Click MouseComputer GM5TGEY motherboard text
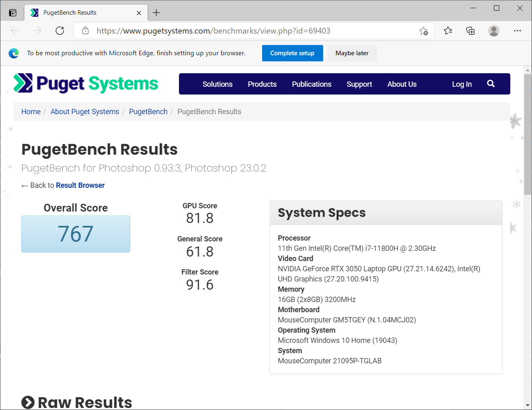The width and height of the screenshot is (532, 410). pyautogui.click(x=347, y=320)
